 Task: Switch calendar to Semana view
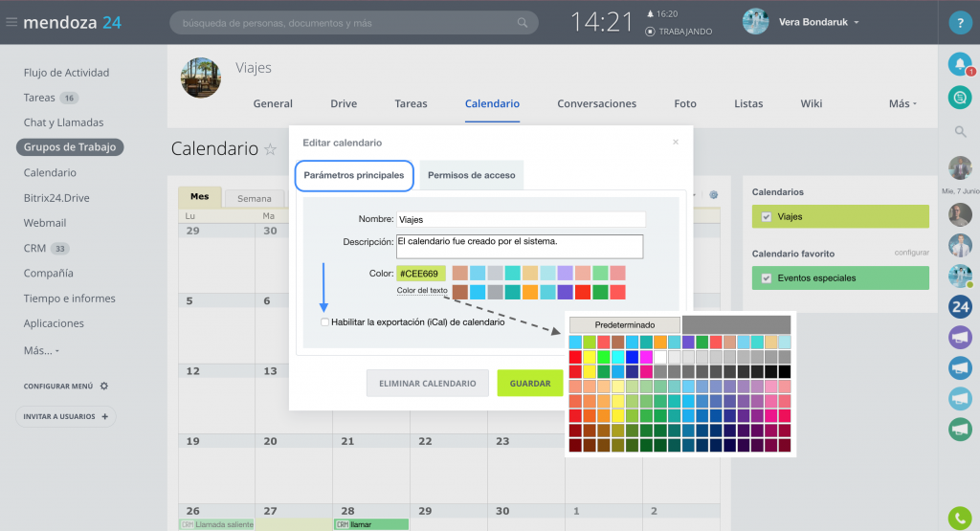254,199
